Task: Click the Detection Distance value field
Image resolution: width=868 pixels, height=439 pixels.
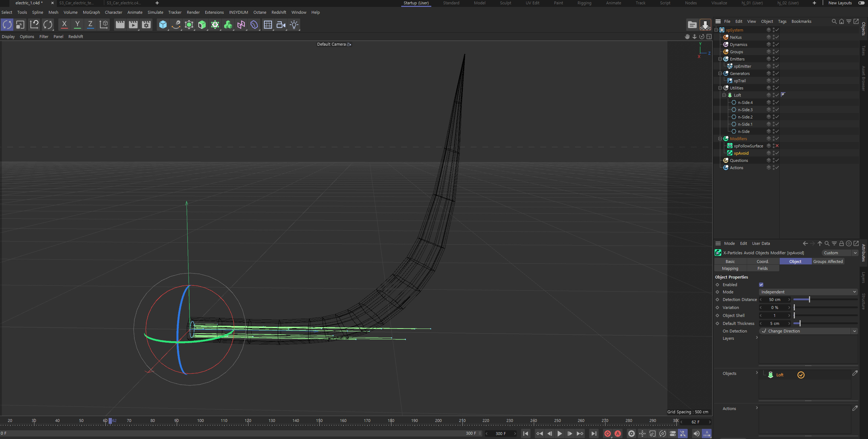Action: point(775,300)
